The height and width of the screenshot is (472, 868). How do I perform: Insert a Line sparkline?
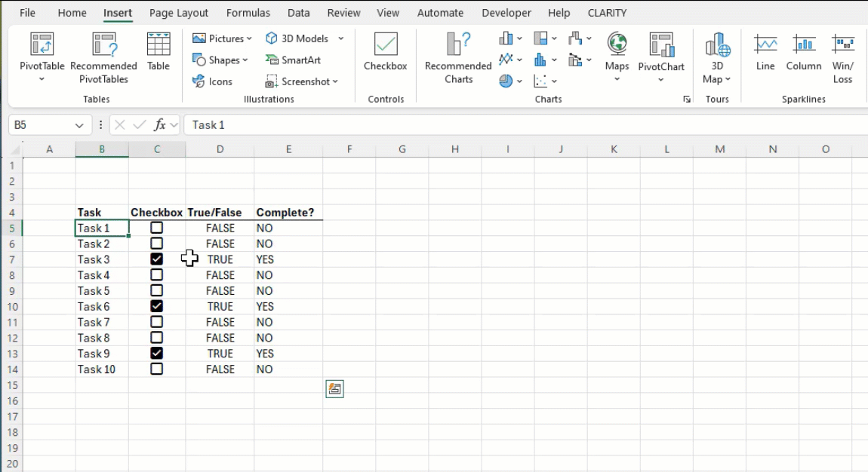pyautogui.click(x=765, y=57)
